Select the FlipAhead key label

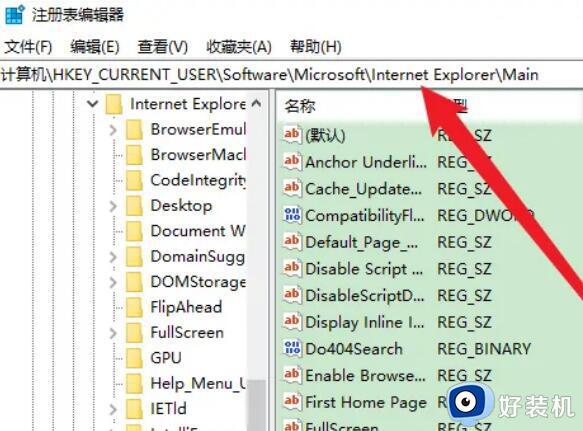coord(186,308)
